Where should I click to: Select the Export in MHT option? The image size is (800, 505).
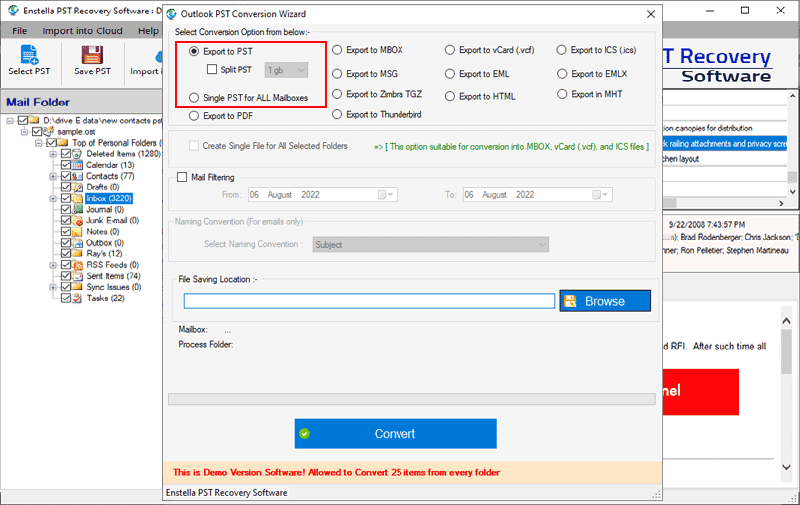[x=562, y=94]
